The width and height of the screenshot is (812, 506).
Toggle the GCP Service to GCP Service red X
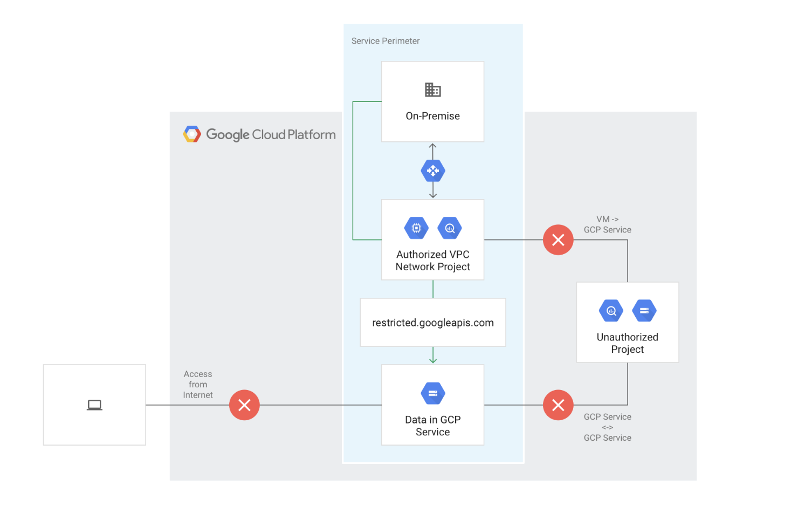(x=558, y=405)
